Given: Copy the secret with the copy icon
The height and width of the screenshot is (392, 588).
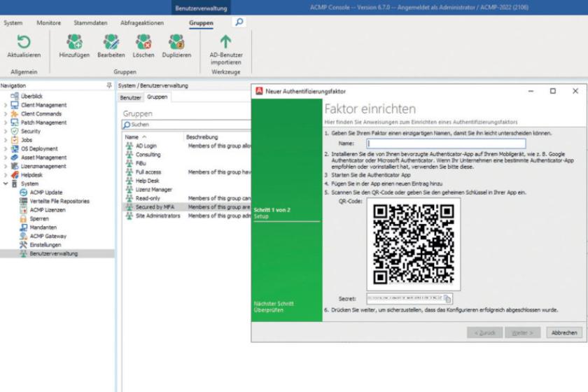Looking at the screenshot, I should coord(447,299).
